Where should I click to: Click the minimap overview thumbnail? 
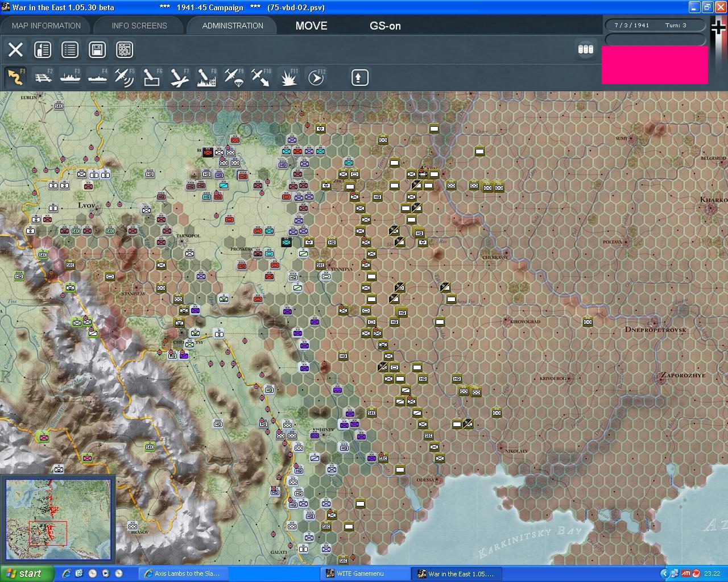59,519
